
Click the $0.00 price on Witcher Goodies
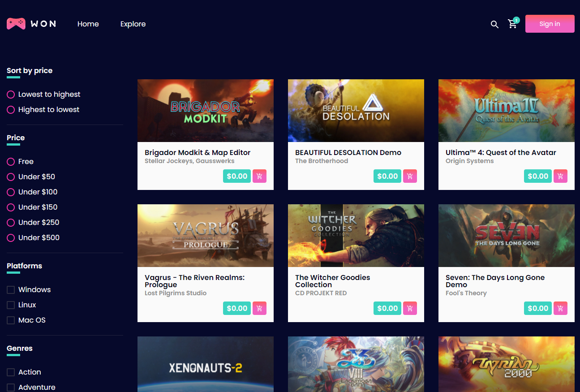(387, 308)
